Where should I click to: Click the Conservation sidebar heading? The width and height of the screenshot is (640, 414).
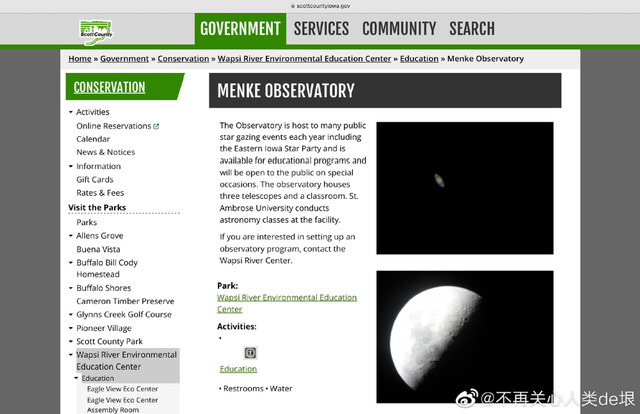pos(109,87)
